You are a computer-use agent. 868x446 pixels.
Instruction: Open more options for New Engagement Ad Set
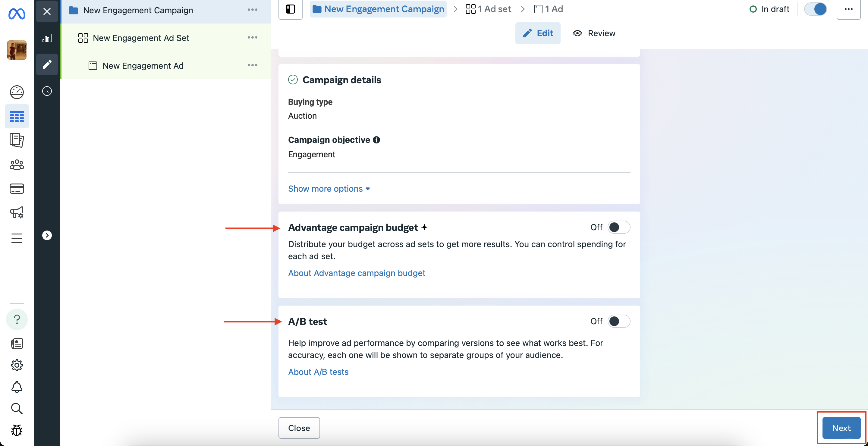[252, 37]
